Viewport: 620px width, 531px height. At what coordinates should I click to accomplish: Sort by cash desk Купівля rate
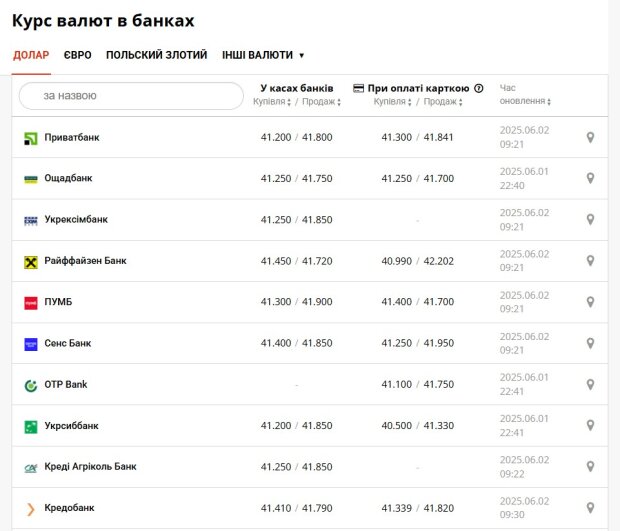[272, 102]
